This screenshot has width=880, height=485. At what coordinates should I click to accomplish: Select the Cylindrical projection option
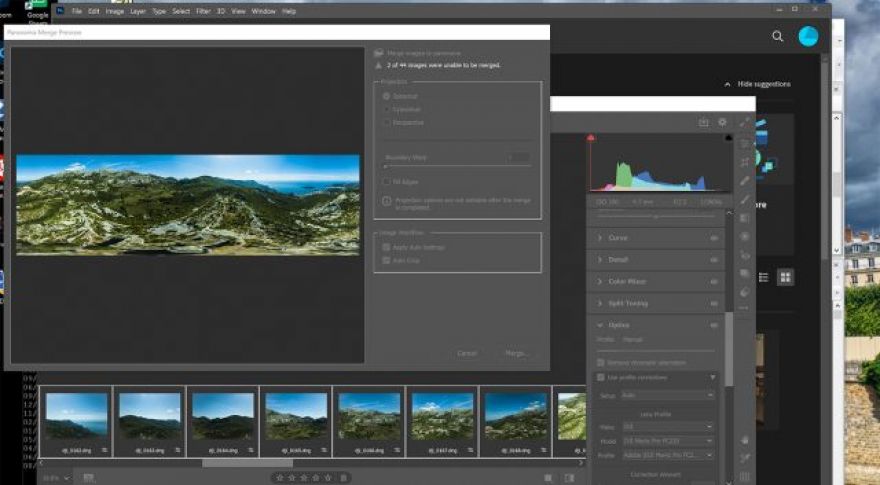pos(387,109)
